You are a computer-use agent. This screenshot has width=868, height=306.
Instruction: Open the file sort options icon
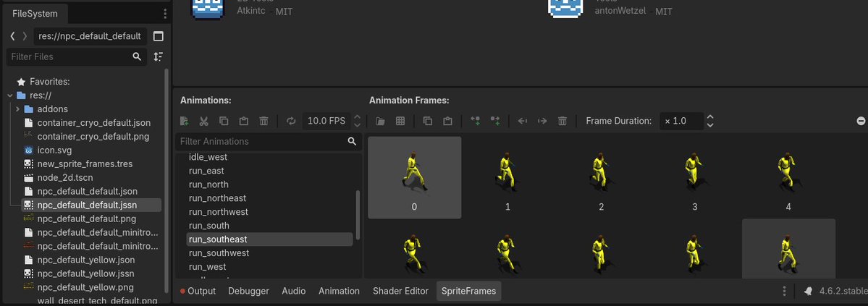[x=159, y=56]
